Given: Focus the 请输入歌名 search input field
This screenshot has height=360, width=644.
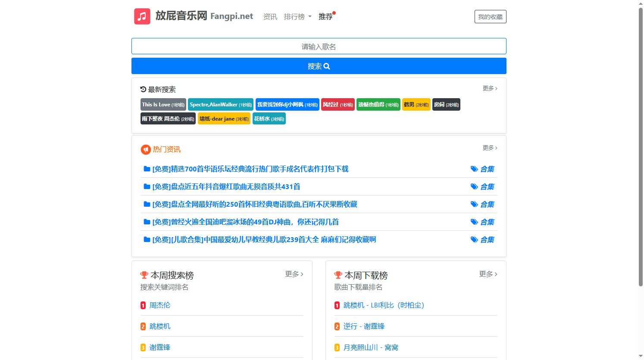Looking at the screenshot, I should coord(319,47).
